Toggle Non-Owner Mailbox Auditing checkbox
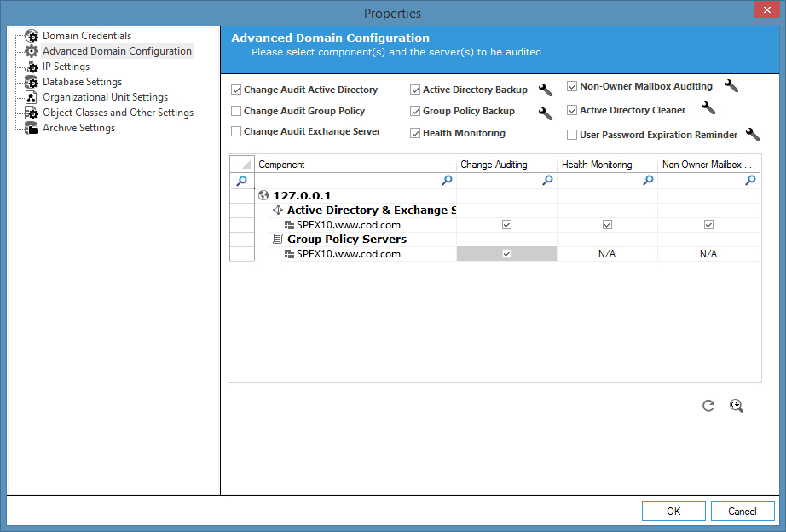This screenshot has height=532, width=786. tap(572, 86)
